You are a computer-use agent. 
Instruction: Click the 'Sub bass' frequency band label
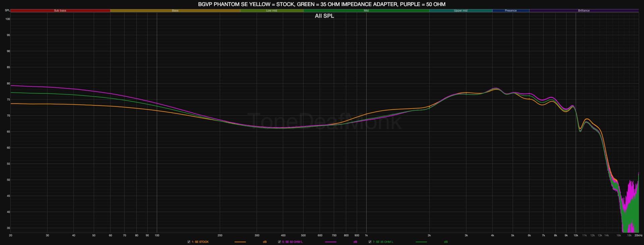click(60, 11)
